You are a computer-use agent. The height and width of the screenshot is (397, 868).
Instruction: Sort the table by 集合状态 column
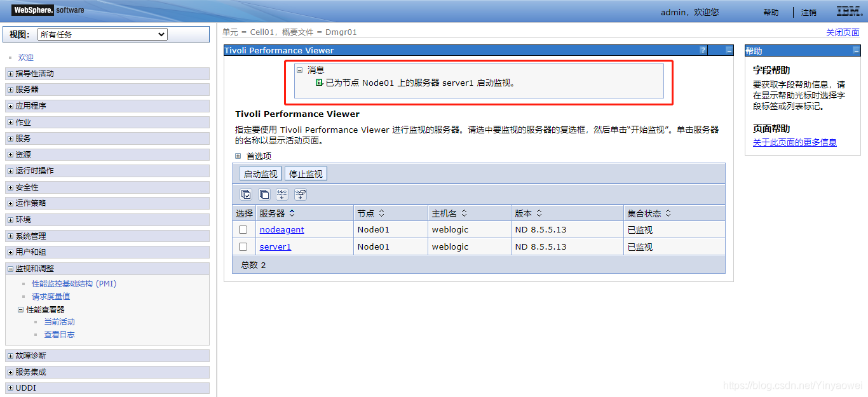[668, 213]
